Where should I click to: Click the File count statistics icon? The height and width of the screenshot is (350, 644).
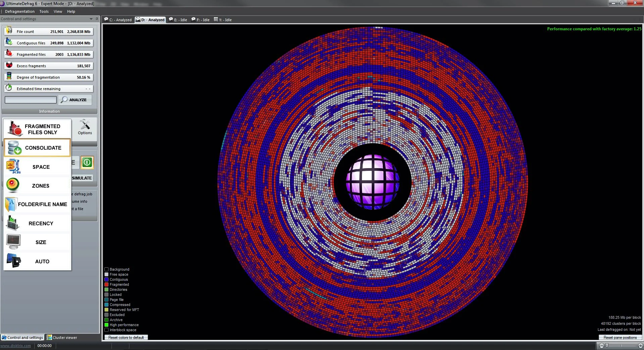click(x=9, y=31)
